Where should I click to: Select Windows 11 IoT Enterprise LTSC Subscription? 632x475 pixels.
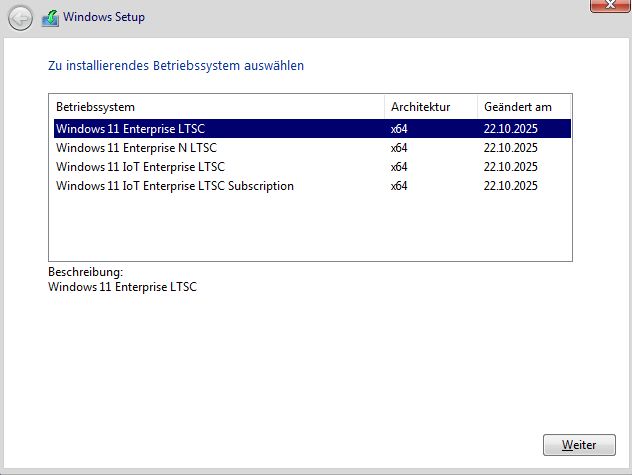coord(312,185)
